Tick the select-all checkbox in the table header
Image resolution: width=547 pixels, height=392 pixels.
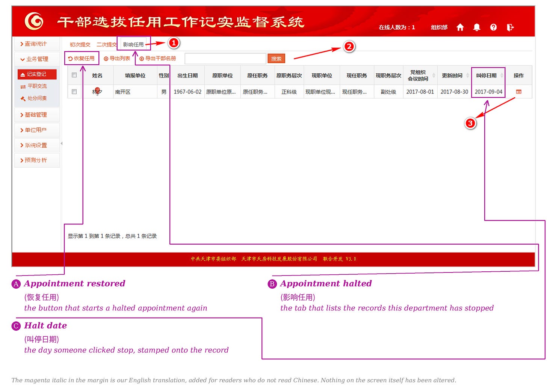point(74,75)
